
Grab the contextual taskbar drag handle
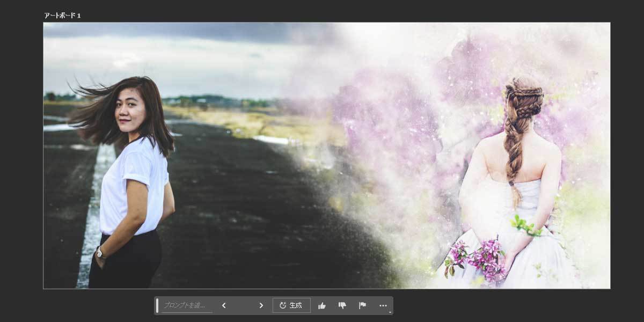tap(157, 305)
